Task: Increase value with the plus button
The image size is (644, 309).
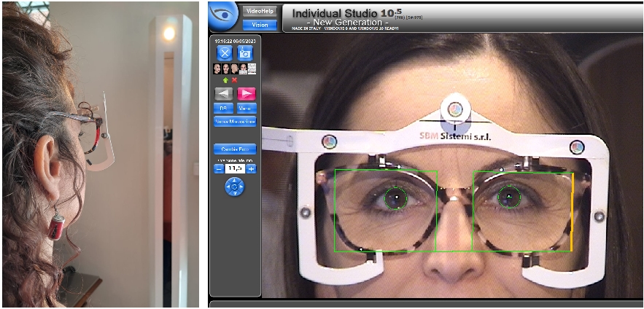Action: [252, 168]
